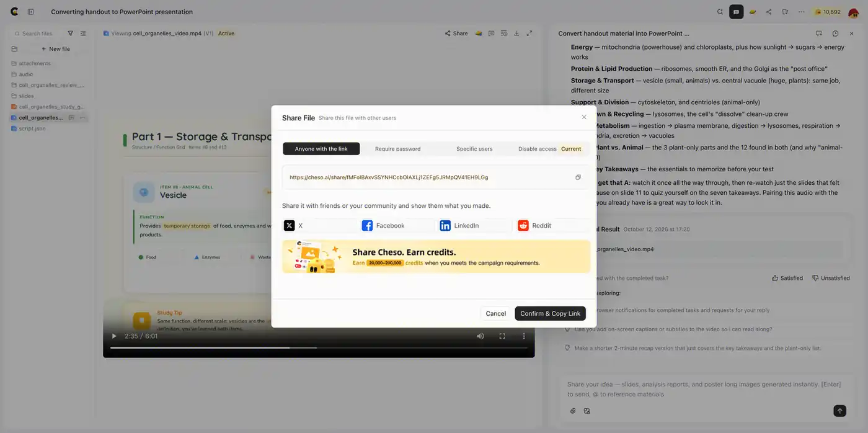Expand the cell_organelles_review folder
The height and width of the screenshot is (433, 868).
[x=50, y=85]
